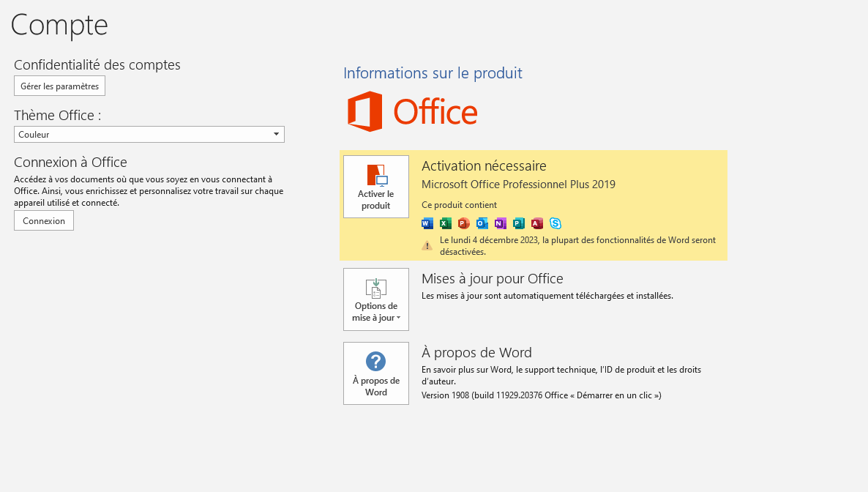
Task: Expand the Thème Office dropdown arrow
Action: coord(276,134)
